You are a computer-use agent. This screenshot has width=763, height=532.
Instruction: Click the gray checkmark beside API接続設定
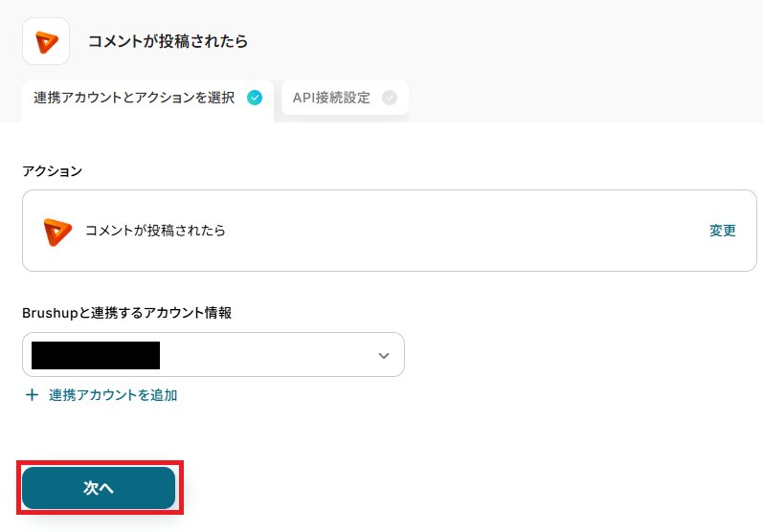389,97
